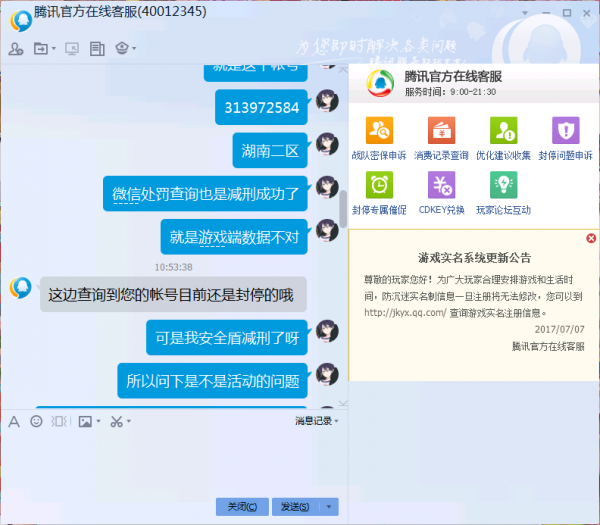The height and width of the screenshot is (525, 600).
Task: Open 封停专属催促 alarm clock icon
Action: [x=379, y=185]
